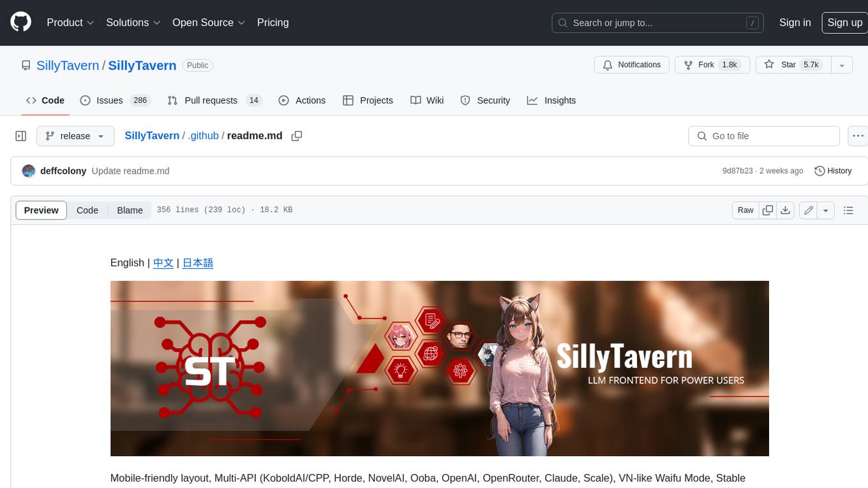Screen dimensions: 868x488
Task: Open deffcolony author link
Action: 63,171
